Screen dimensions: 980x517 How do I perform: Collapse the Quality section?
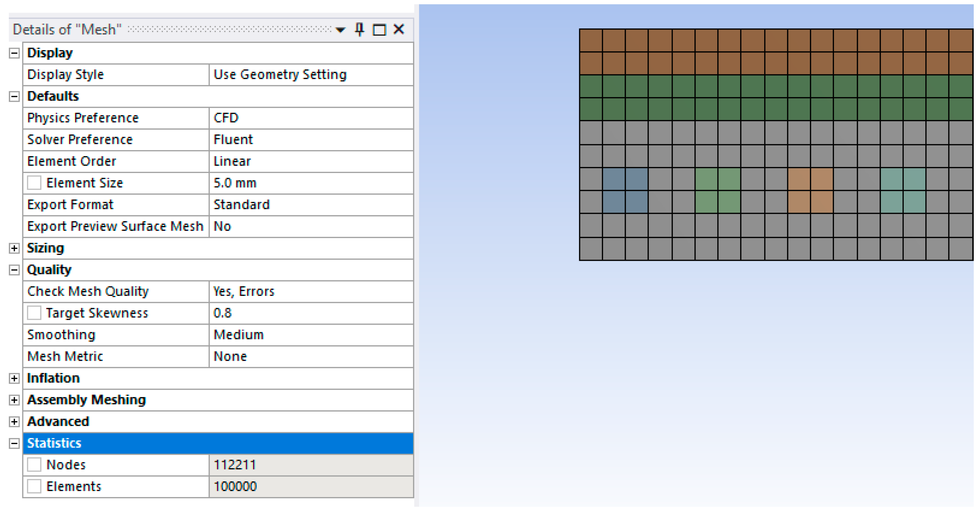tap(14, 270)
